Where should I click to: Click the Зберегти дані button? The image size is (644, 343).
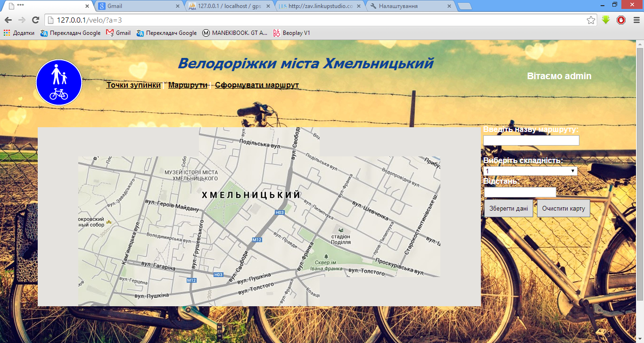(509, 208)
